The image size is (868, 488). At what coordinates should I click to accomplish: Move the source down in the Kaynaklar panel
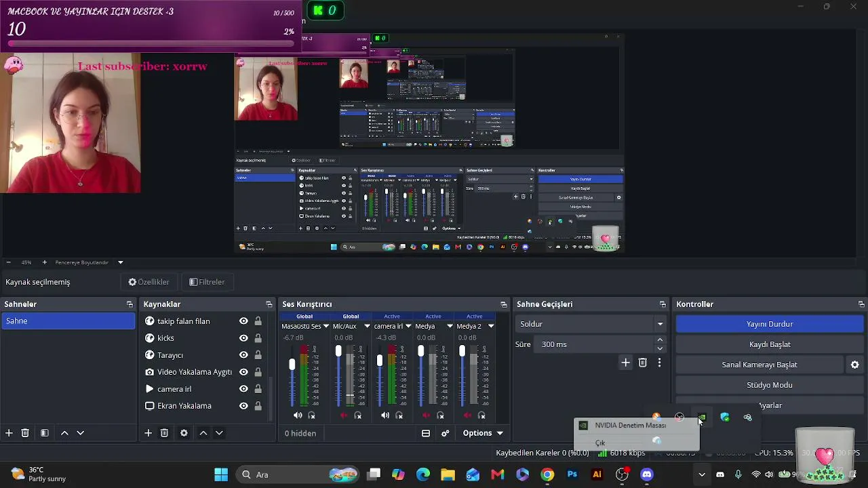tap(219, 433)
